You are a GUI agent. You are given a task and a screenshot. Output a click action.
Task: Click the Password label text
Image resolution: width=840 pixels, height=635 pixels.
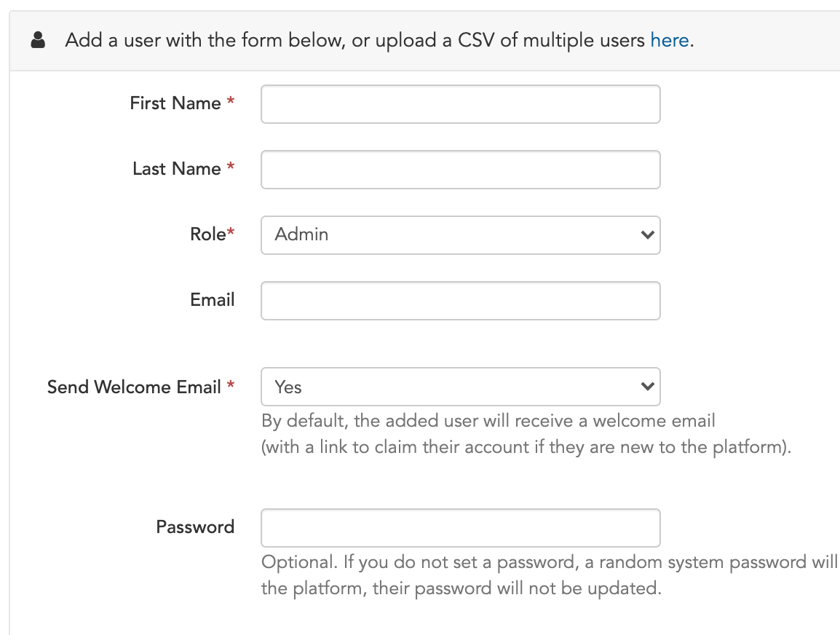[x=195, y=526]
